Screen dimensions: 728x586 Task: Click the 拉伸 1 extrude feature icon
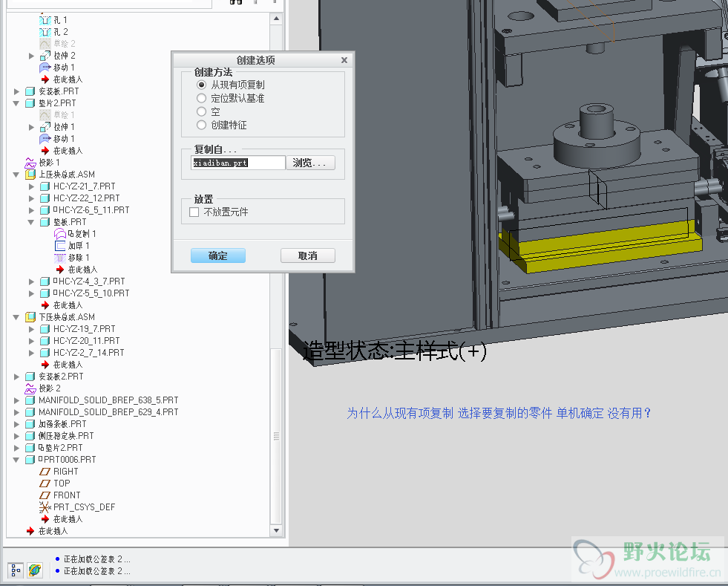coord(45,127)
